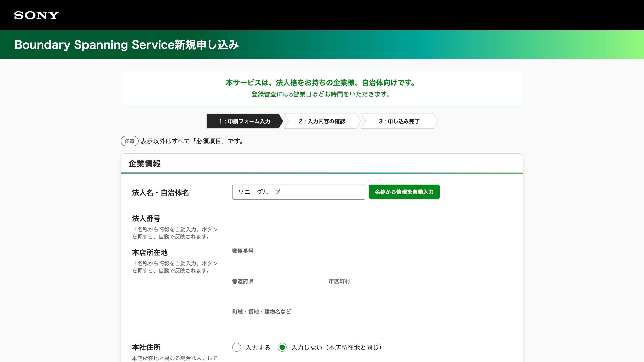
Task: Click the 法人番号 label
Action: coord(146,219)
